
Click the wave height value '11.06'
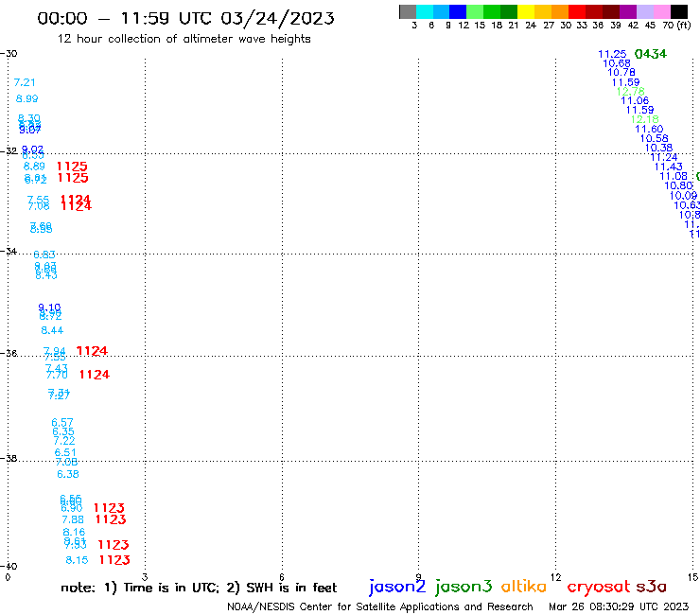[x=635, y=101]
